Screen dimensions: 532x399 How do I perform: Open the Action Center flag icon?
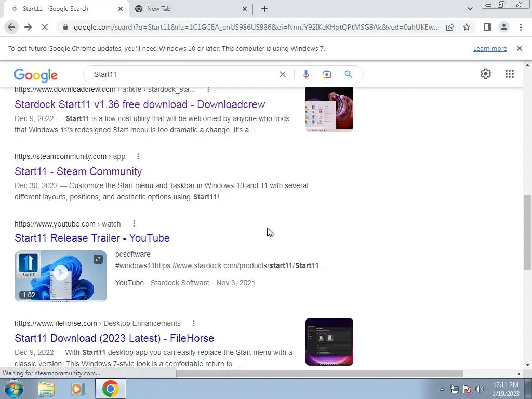[x=467, y=389]
